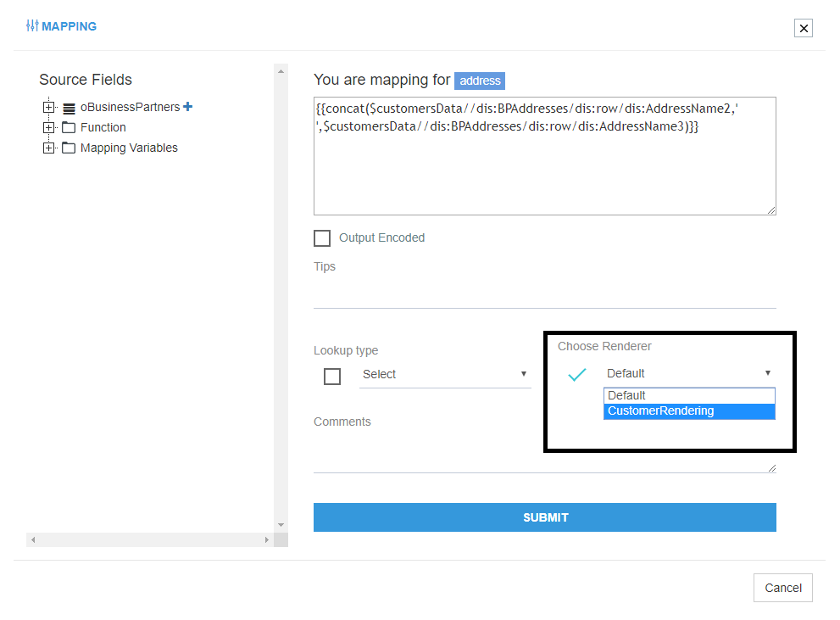The image size is (840, 620).
Task: Close the Mapping dialog with X
Action: (x=804, y=28)
